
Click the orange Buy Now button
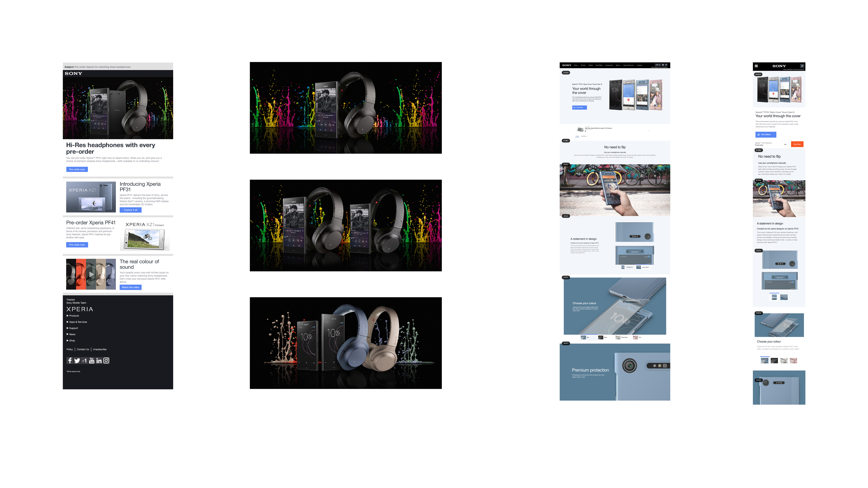pyautogui.click(x=797, y=144)
